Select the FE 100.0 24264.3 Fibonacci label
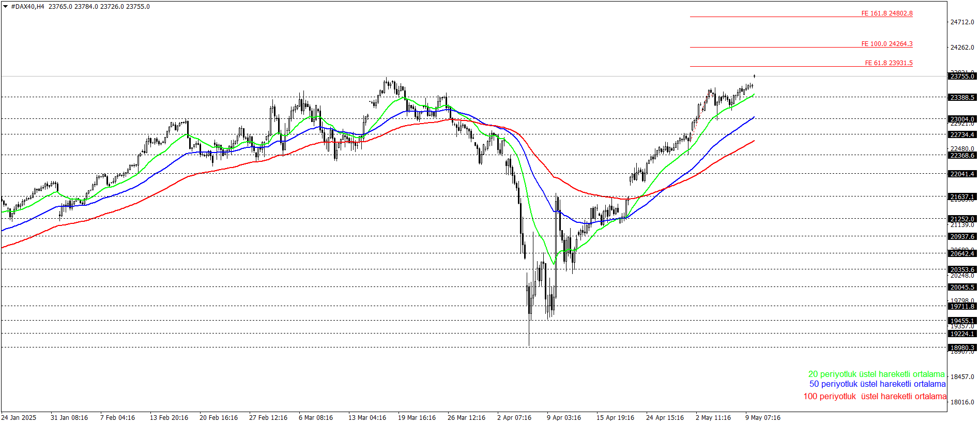Screen dimensions: 980x424 click(887, 44)
